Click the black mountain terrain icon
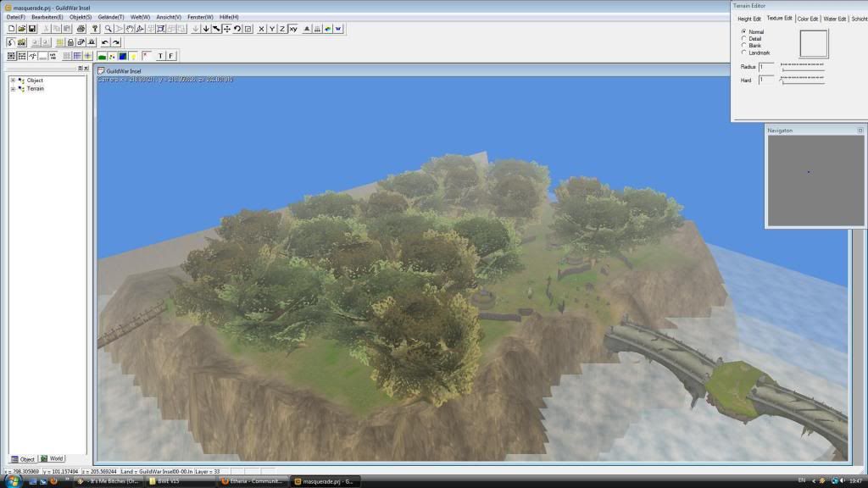This screenshot has height=488, width=868. 307,29
